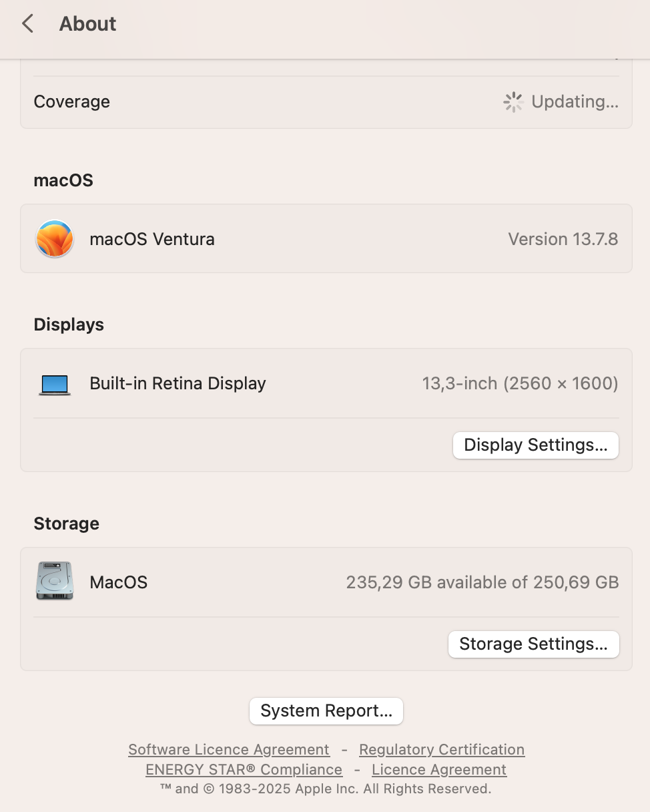Open the ENERGY STAR Compliance link
Image resolution: width=650 pixels, height=812 pixels.
(244, 769)
